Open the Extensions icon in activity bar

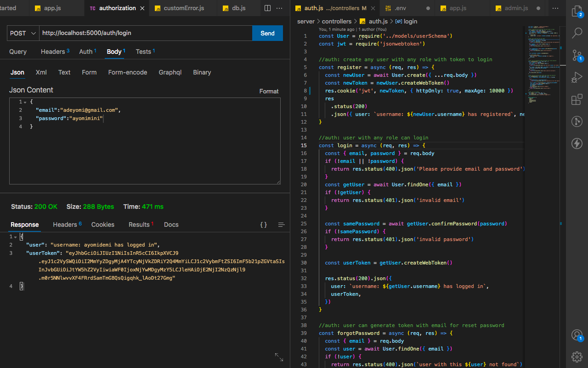click(x=577, y=99)
